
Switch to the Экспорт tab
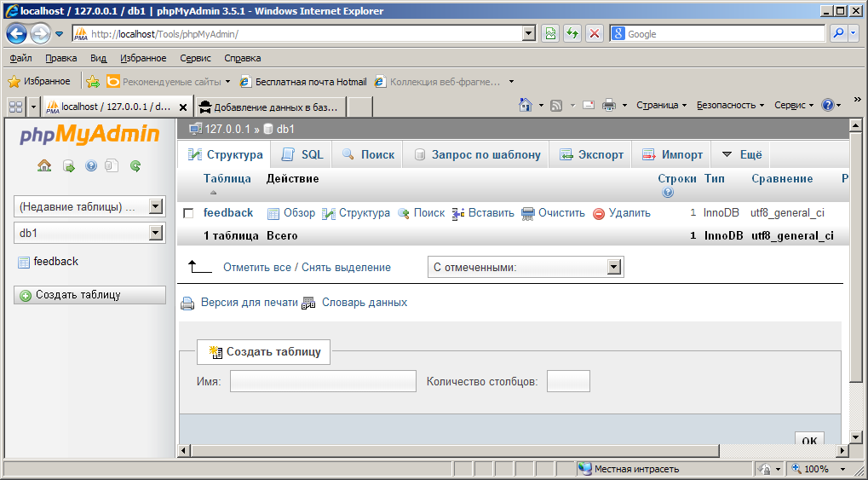[591, 154]
